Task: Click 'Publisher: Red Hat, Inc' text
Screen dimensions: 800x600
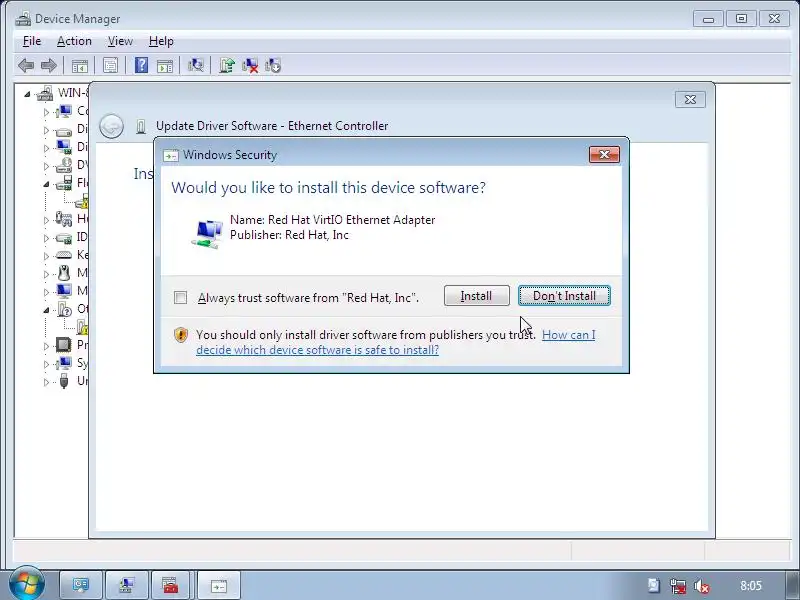Action: tap(289, 235)
